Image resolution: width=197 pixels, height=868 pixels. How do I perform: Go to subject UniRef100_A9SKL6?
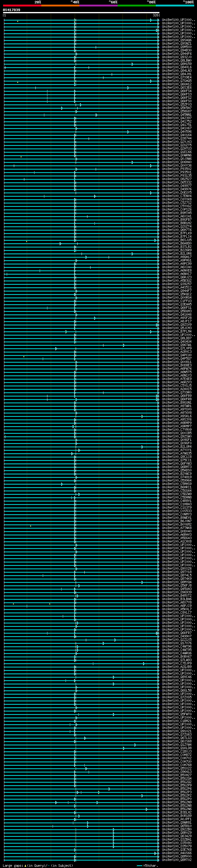176,417
